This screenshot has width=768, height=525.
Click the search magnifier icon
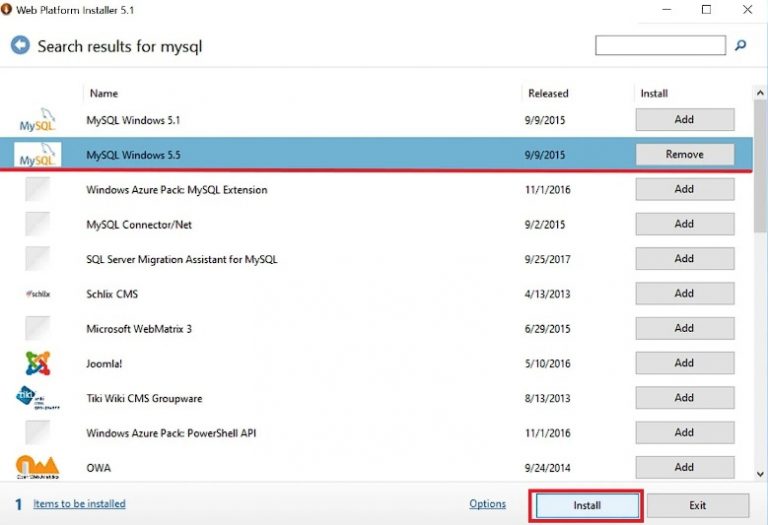(x=741, y=45)
